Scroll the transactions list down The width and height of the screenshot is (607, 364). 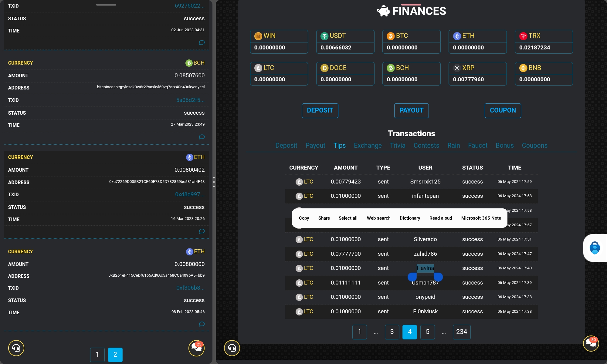(428, 332)
